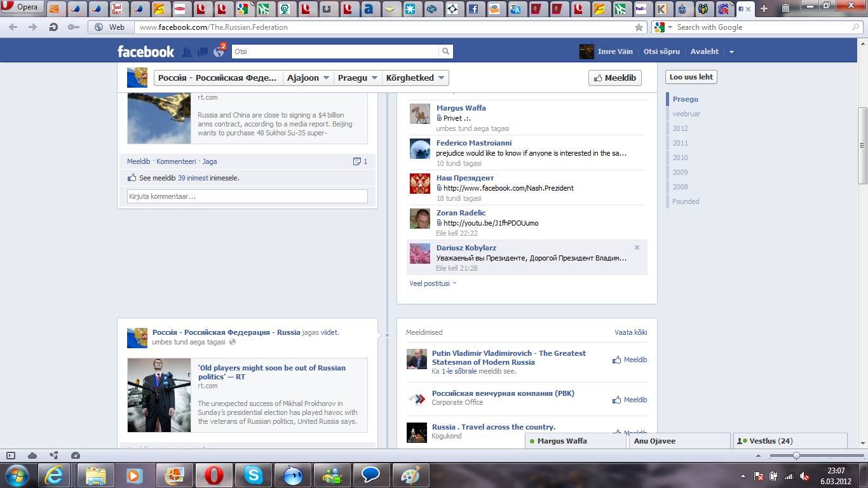Open the comment count icon showing 1
868x488 pixels.
(x=360, y=161)
